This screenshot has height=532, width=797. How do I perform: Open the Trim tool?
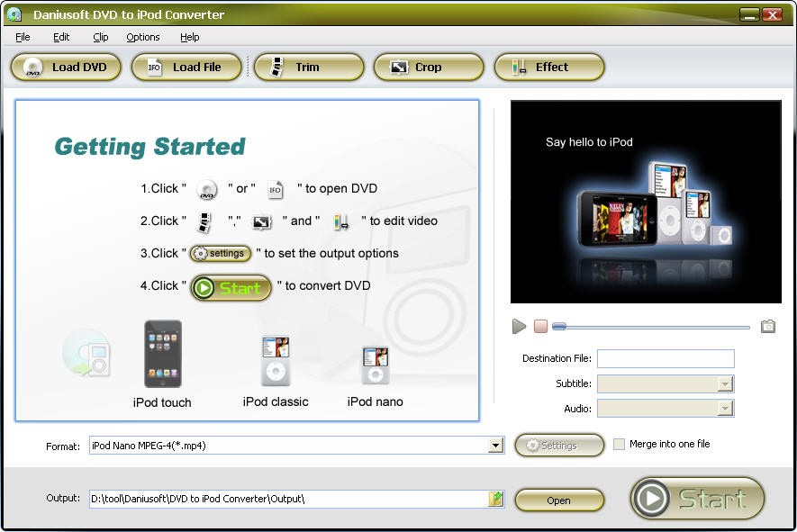coord(309,68)
